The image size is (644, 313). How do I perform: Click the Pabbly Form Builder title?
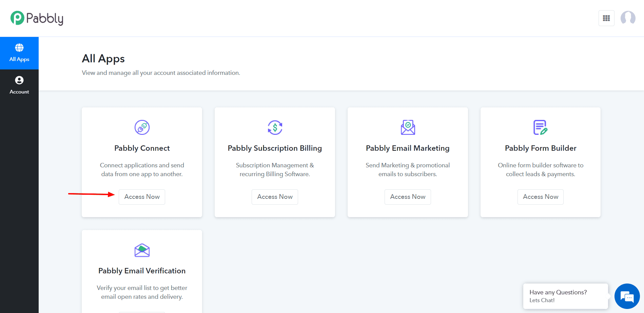click(x=541, y=148)
